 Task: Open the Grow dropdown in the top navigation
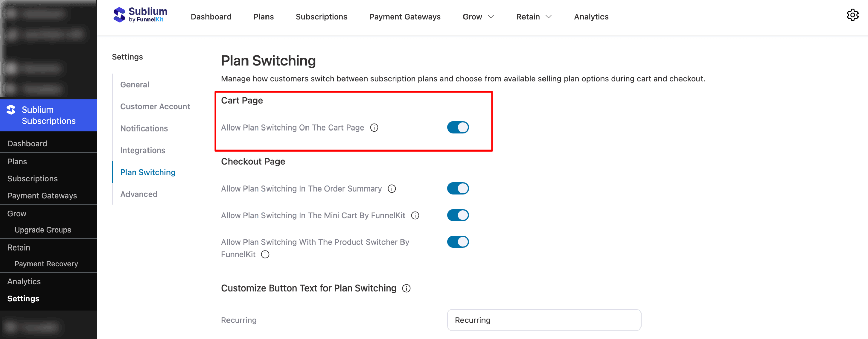click(x=478, y=16)
